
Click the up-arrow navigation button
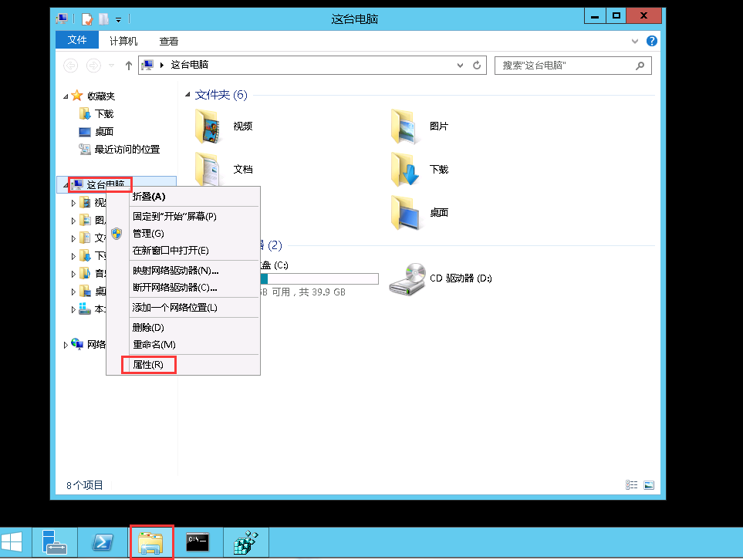[x=129, y=66]
